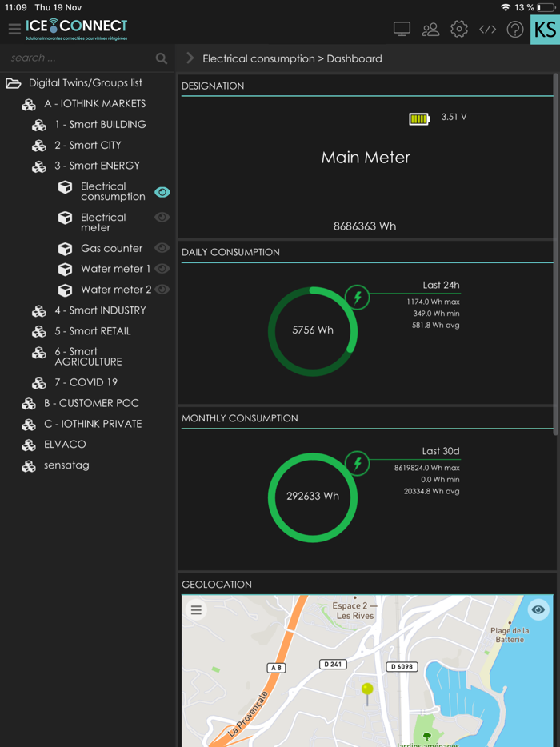Open the users management icon
This screenshot has width=560, height=747.
430,29
